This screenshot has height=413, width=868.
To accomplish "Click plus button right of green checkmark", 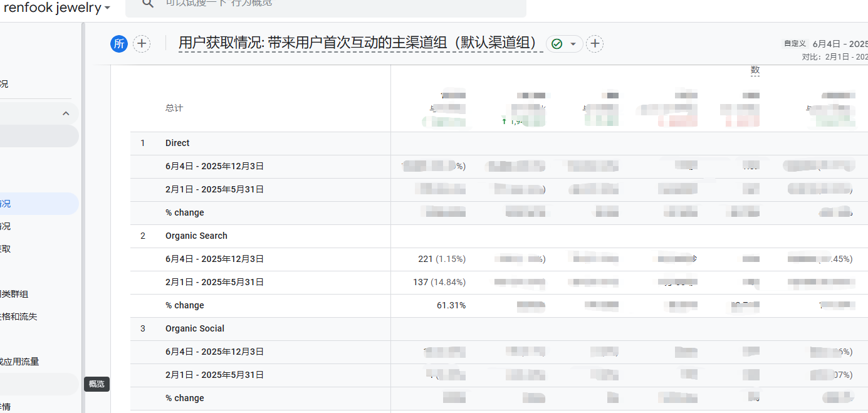I will pyautogui.click(x=595, y=44).
